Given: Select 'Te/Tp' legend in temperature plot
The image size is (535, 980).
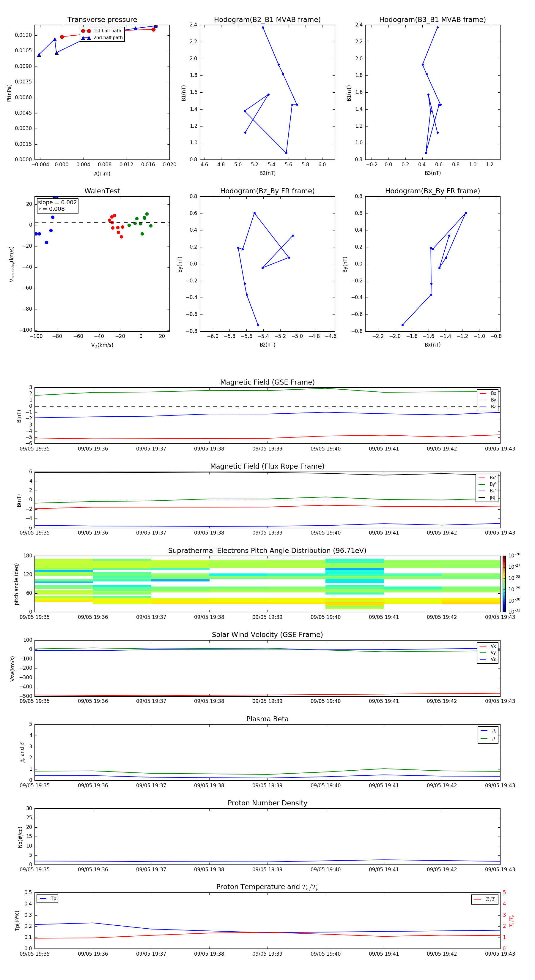Looking at the screenshot, I should click(485, 899).
